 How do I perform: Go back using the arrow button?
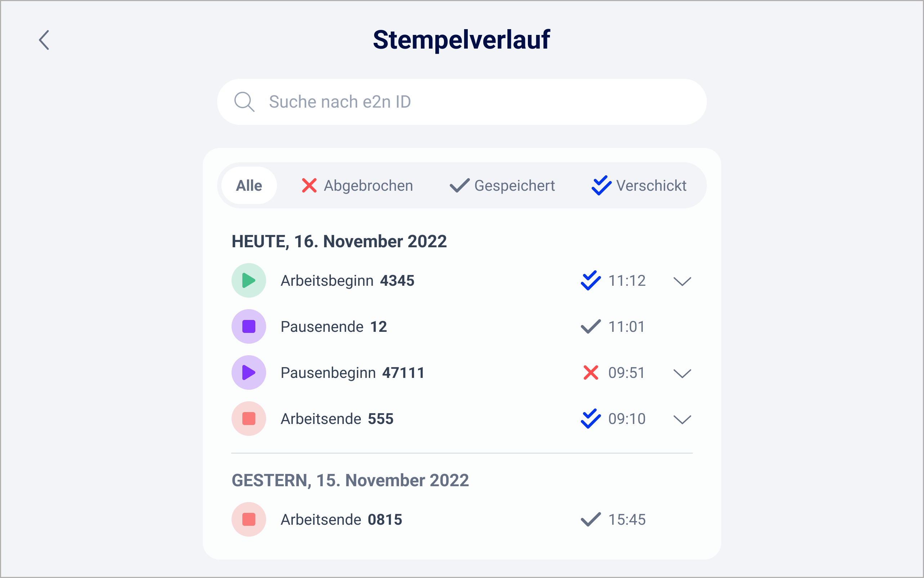click(44, 40)
